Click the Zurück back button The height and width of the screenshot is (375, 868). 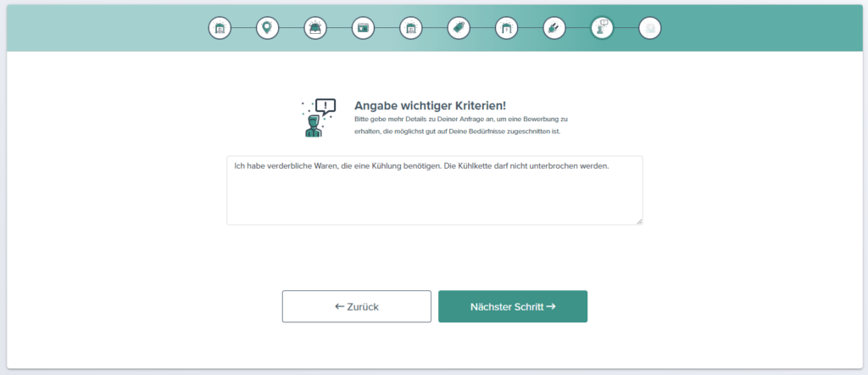pos(357,306)
